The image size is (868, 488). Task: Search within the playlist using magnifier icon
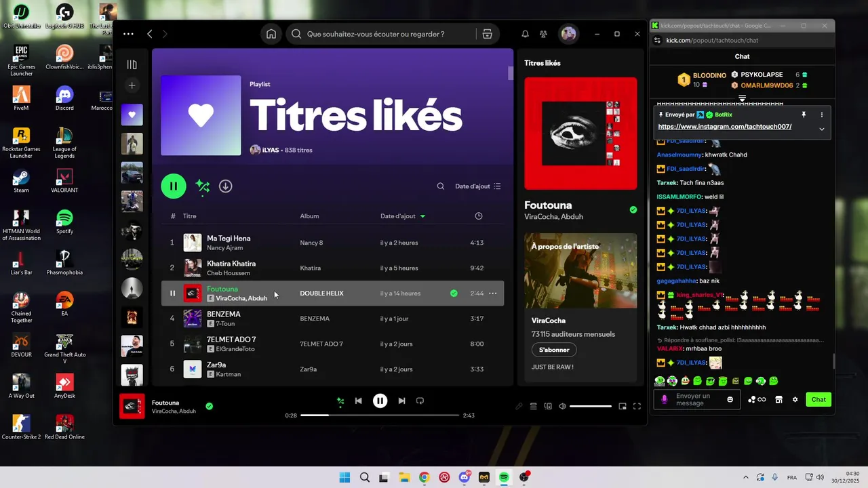(441, 186)
